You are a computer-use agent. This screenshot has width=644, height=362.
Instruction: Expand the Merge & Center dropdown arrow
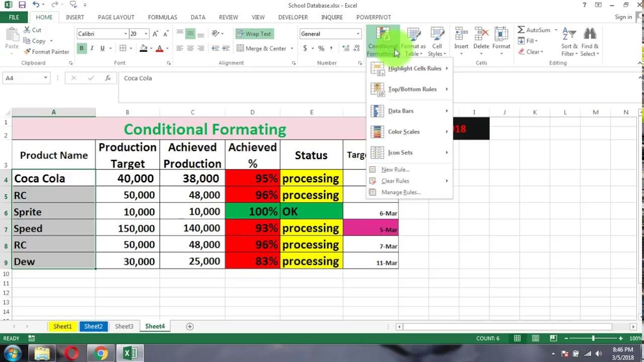(x=292, y=48)
